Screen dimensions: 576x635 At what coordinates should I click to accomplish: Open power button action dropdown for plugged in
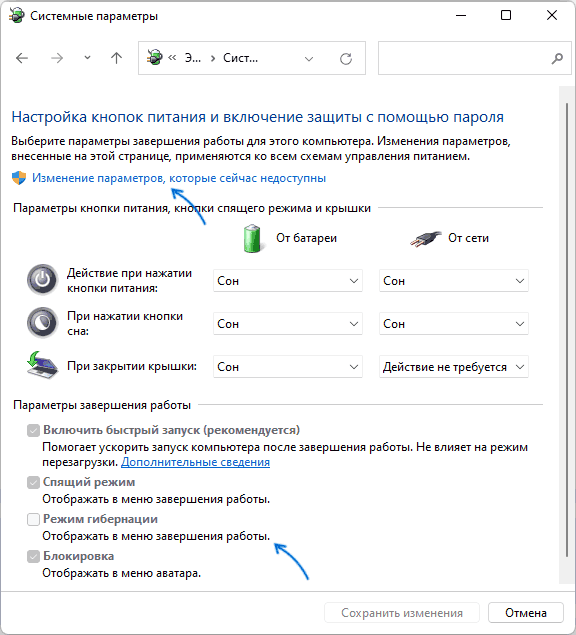pos(454,281)
